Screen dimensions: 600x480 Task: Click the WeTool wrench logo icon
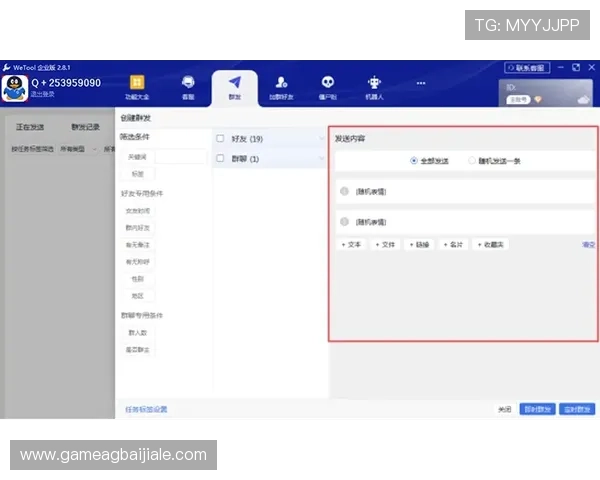click(x=7, y=68)
